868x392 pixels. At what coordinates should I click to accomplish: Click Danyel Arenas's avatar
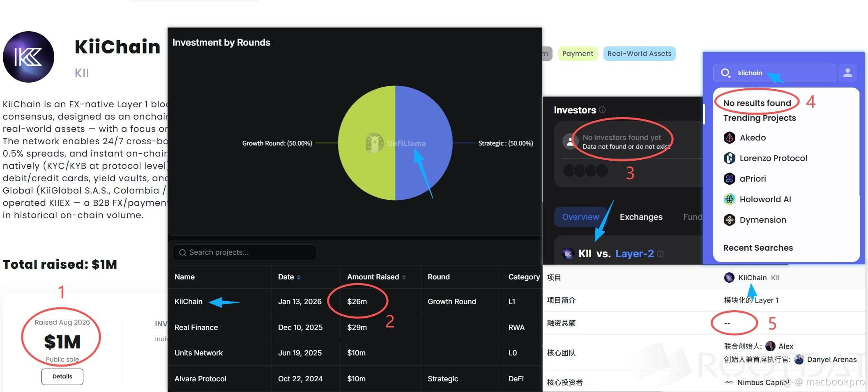(799, 360)
